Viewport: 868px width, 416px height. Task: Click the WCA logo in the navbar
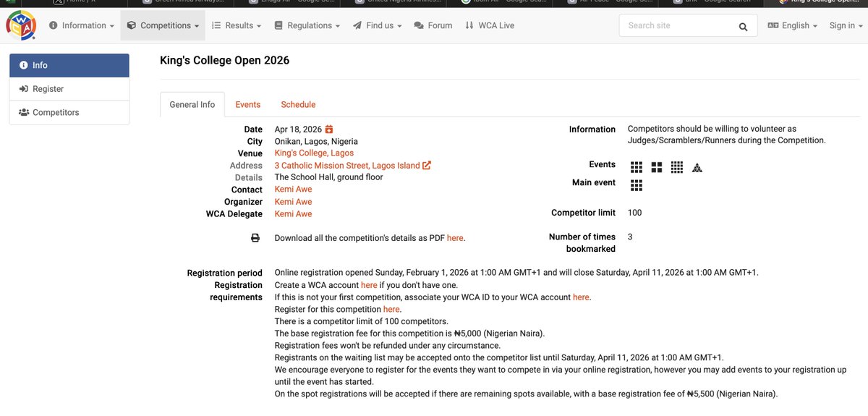[20, 26]
